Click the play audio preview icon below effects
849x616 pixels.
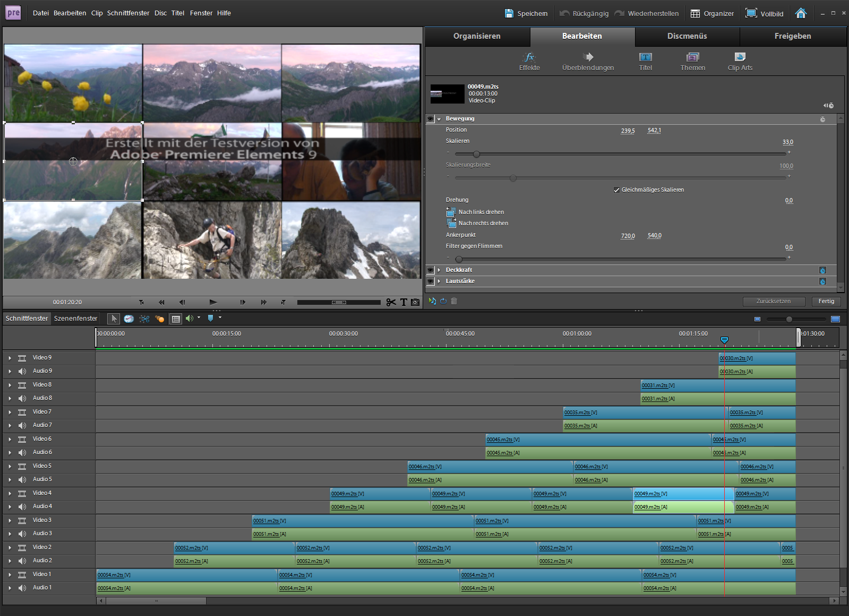point(432,301)
